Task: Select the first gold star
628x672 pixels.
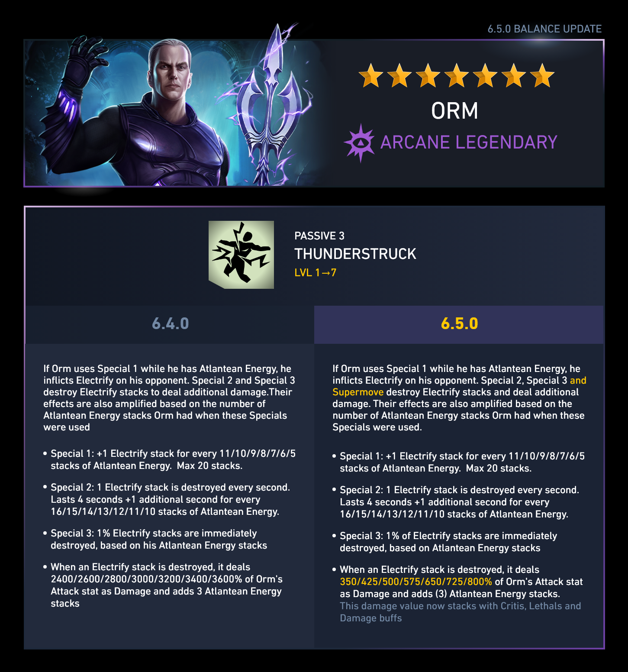Action: point(371,75)
